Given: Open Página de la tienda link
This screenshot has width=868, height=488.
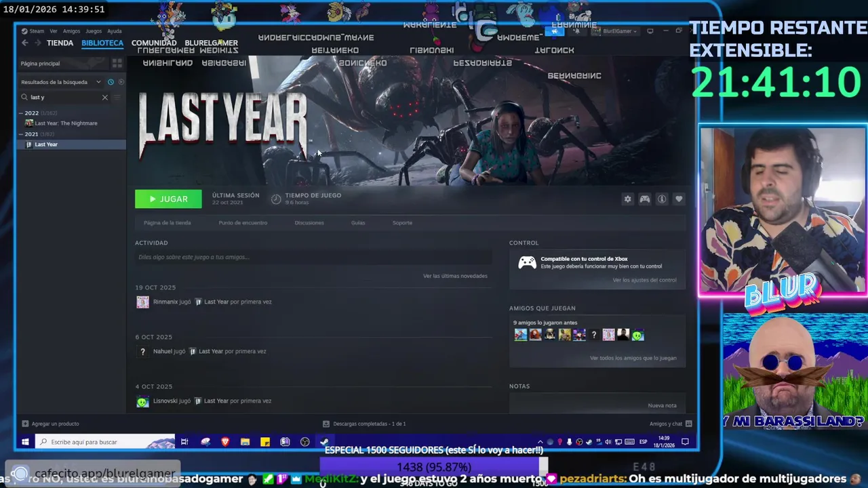Looking at the screenshot, I should tap(167, 222).
